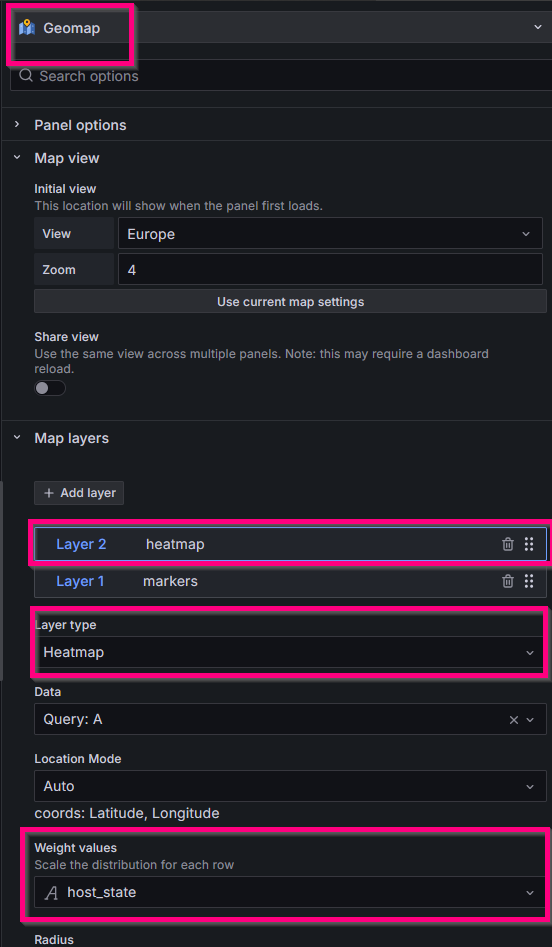
Task: Click the Geomap visualization icon
Action: click(x=27, y=28)
